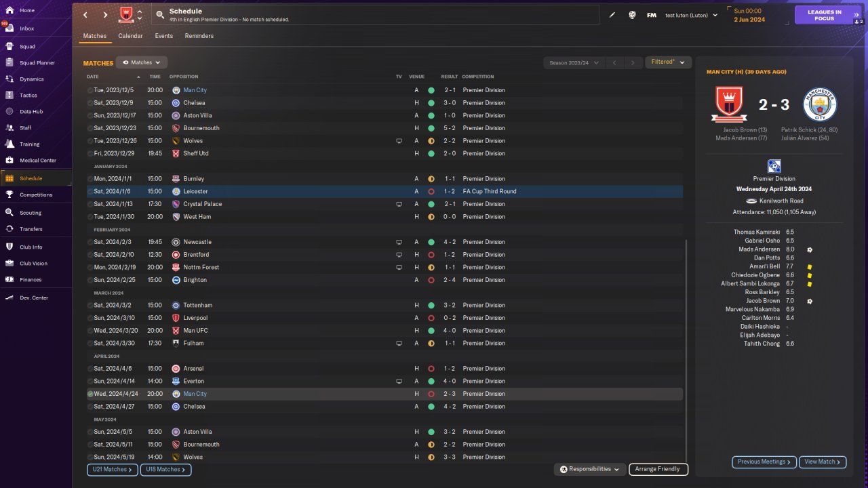The height and width of the screenshot is (488, 868).
Task: Expand the Leagues in Focus double-chevron panel
Action: pyautogui.click(x=856, y=15)
